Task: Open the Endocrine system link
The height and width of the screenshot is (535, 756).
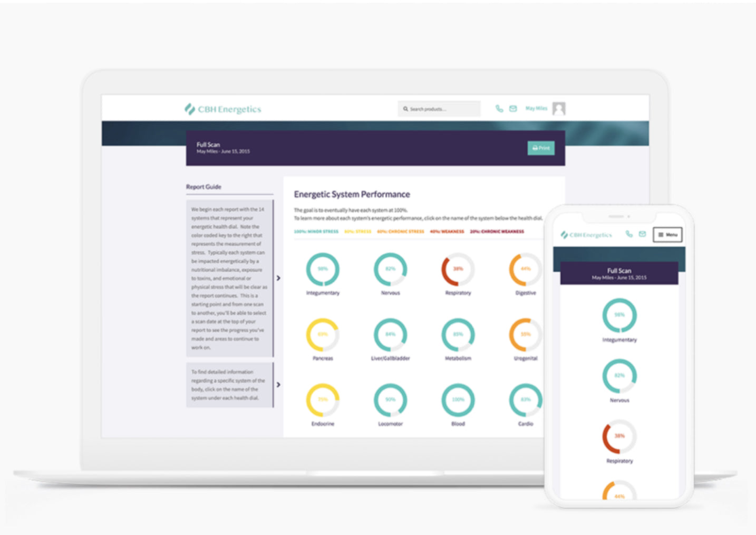Action: pos(323,424)
